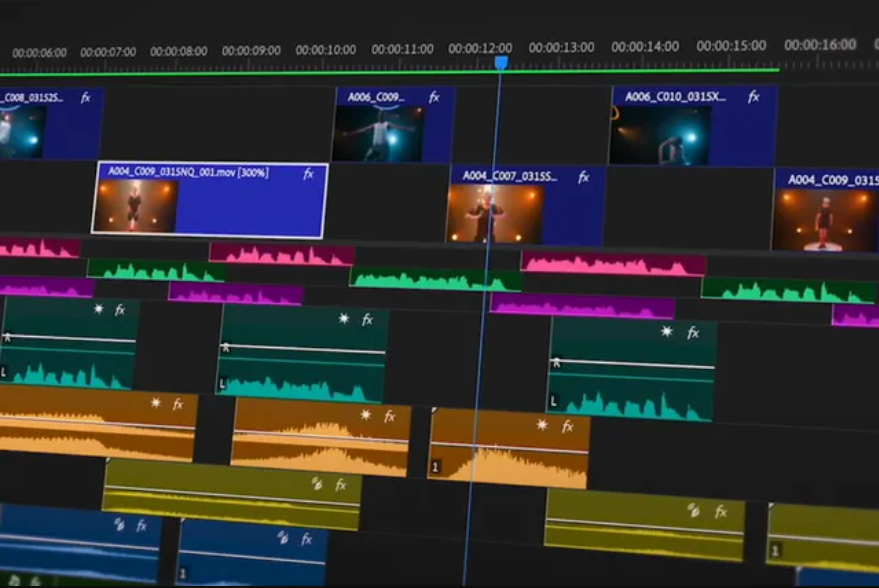Select green audio clip below 00:00:15:00
879x588 pixels.
pyautogui.click(x=788, y=290)
